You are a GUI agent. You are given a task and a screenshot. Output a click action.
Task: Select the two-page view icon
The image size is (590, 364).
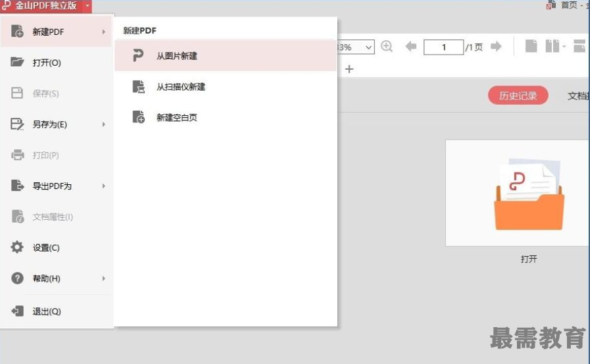pyautogui.click(x=552, y=46)
